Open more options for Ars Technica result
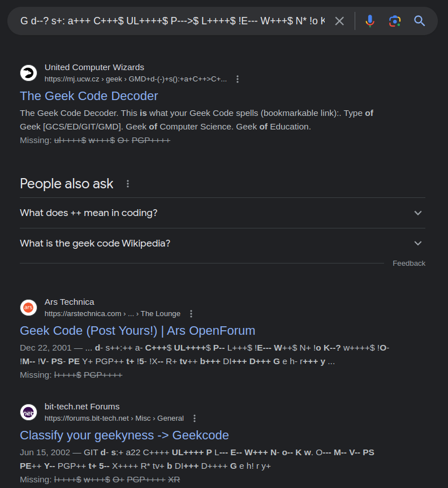This screenshot has height=488, width=448. pyautogui.click(x=191, y=314)
